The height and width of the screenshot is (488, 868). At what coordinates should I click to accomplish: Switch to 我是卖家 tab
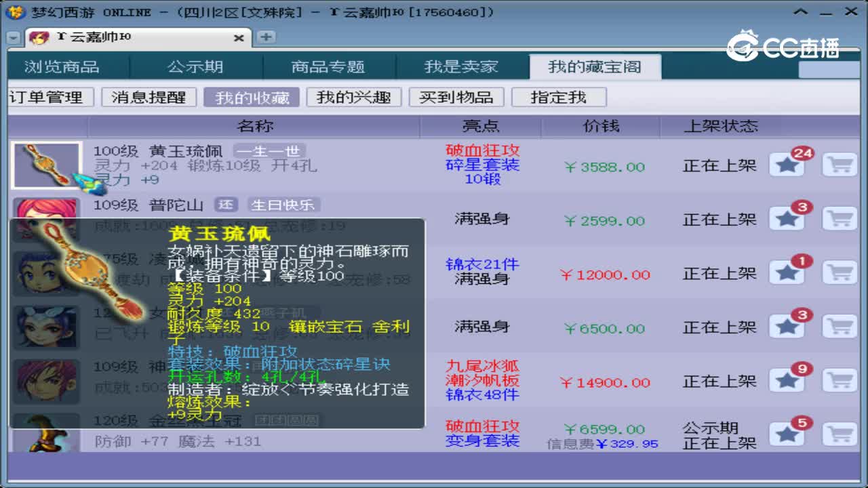pyautogui.click(x=461, y=66)
